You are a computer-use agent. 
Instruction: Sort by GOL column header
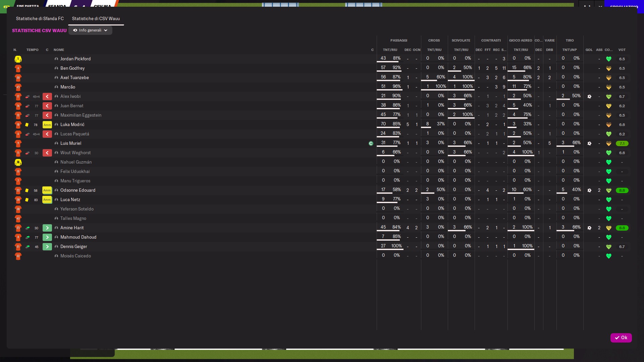[x=589, y=50]
